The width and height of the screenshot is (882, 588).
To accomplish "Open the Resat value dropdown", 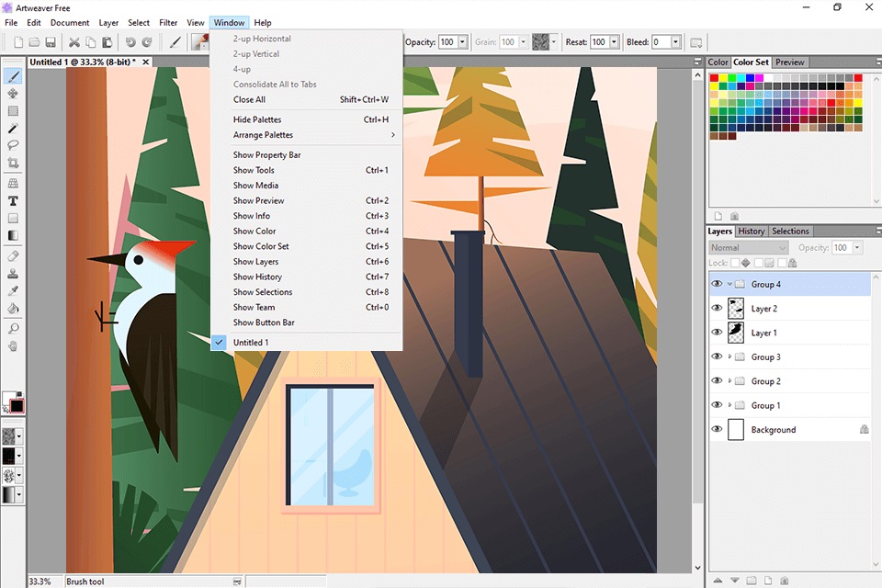I will pos(615,42).
